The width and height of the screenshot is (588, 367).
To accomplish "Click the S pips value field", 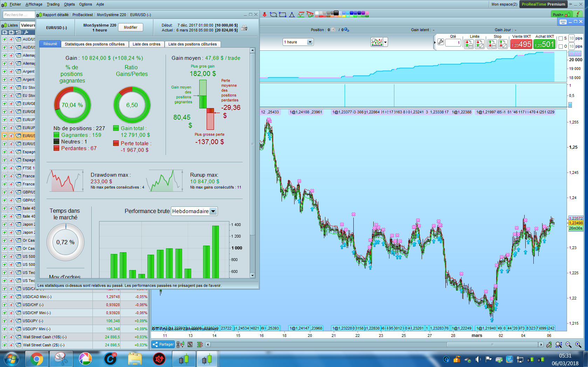I will click(571, 38).
